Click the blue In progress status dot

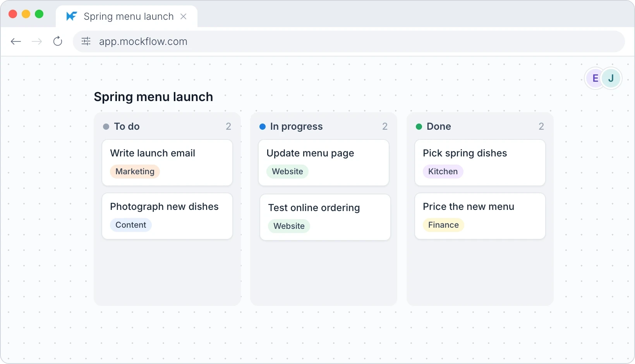click(x=263, y=127)
